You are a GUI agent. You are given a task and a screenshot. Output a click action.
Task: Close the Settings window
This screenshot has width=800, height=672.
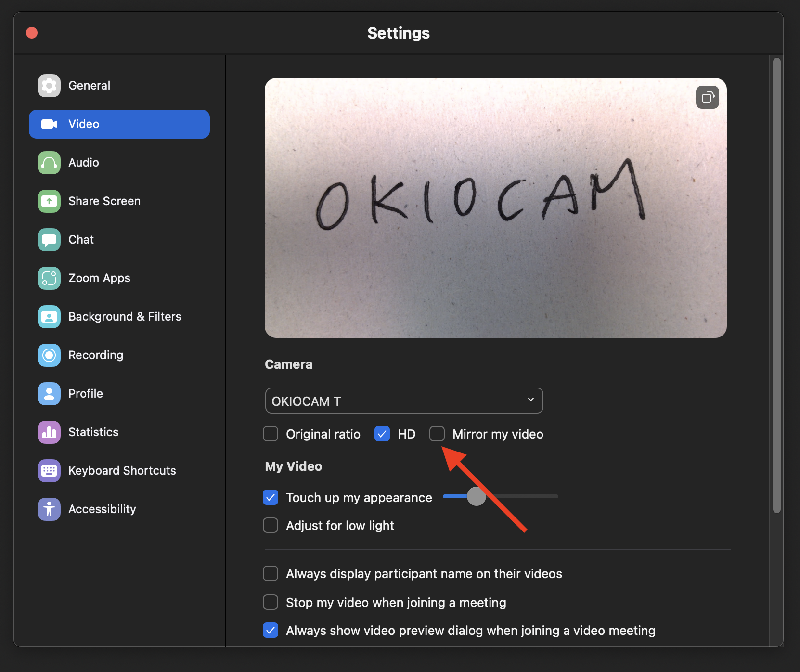click(32, 33)
